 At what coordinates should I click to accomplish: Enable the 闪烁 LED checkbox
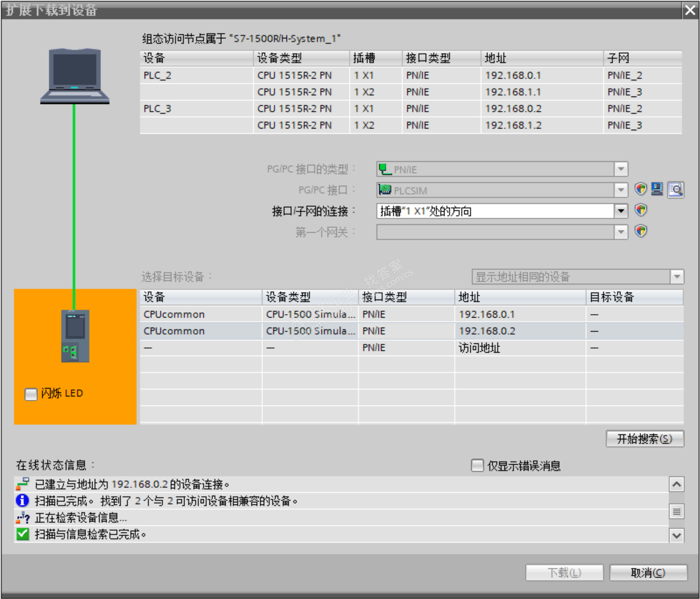31,394
